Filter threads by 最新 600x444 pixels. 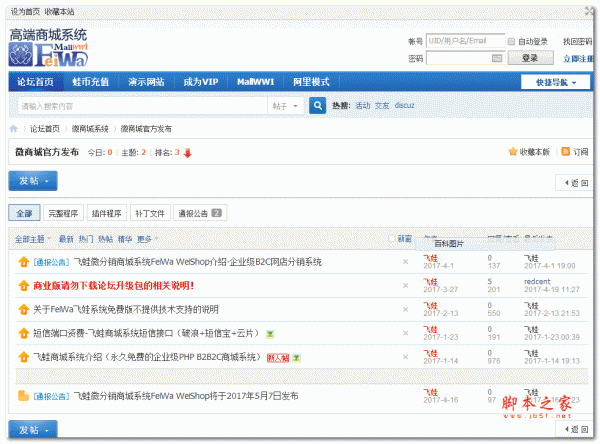pyautogui.click(x=66, y=239)
